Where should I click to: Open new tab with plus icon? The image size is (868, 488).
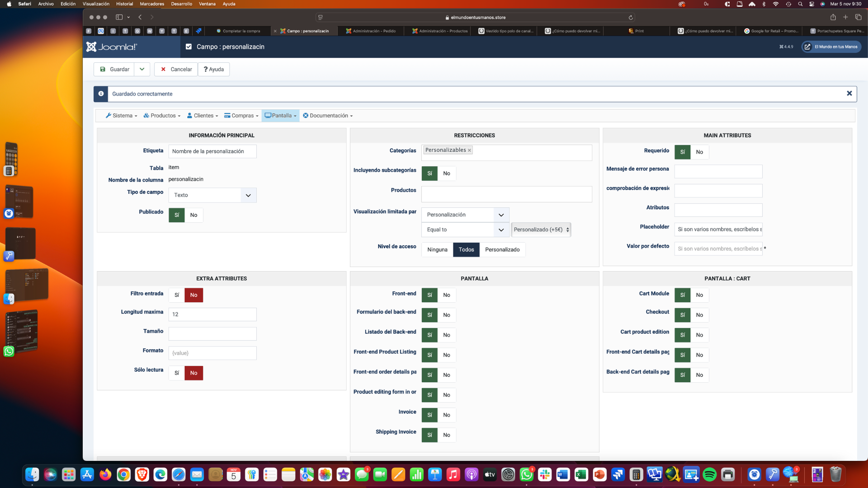[x=845, y=17]
